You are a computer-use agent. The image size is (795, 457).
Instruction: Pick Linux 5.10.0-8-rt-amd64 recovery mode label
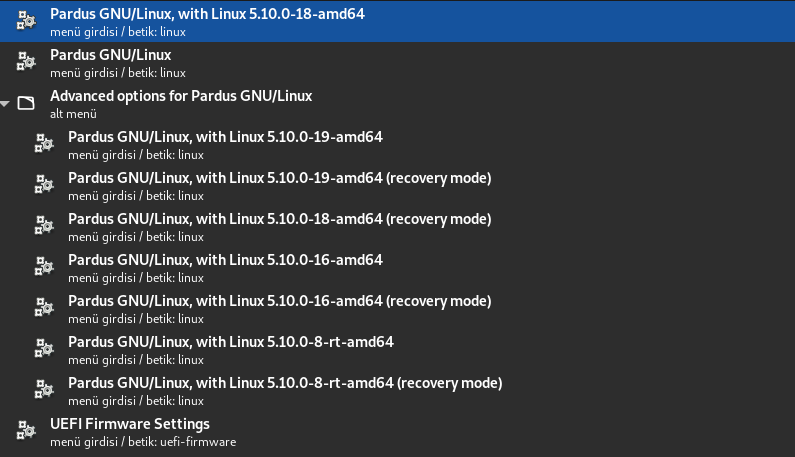click(285, 383)
